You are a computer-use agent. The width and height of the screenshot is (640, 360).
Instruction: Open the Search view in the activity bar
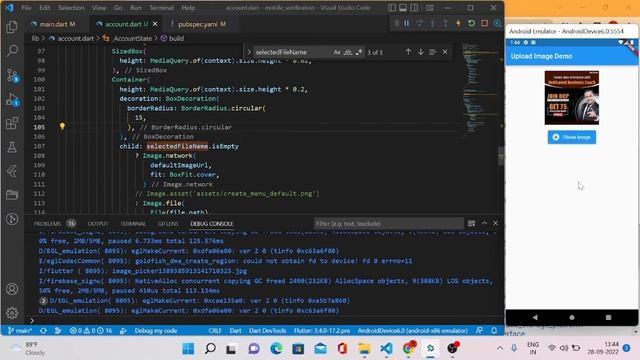point(12,51)
